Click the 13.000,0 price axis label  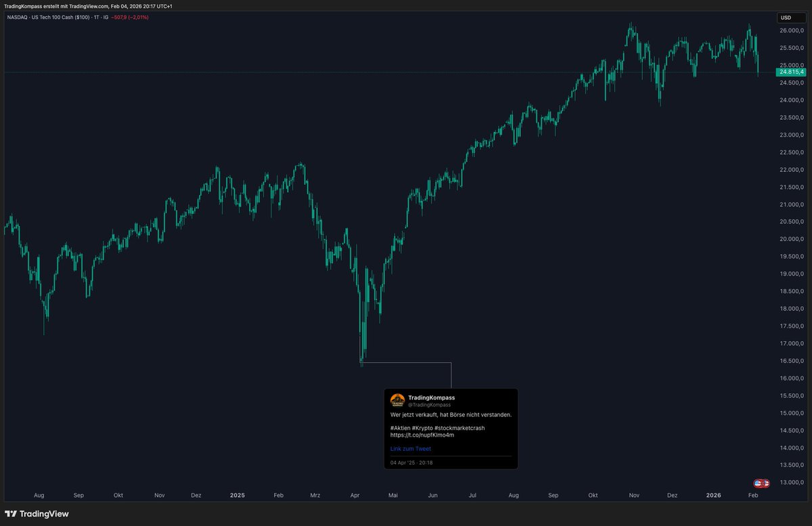point(792,483)
